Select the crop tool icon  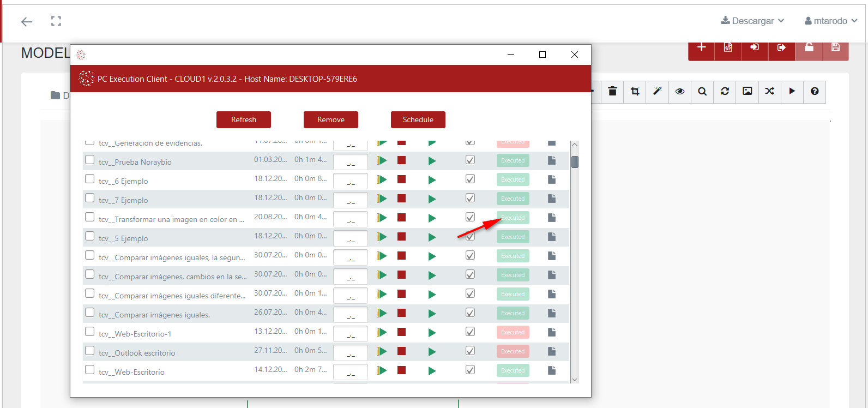coord(635,91)
